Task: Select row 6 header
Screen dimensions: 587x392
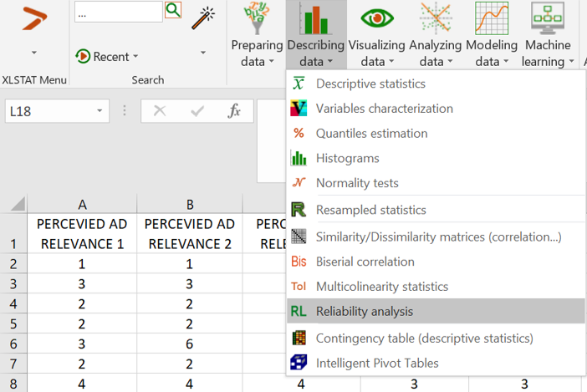Action: pos(13,344)
